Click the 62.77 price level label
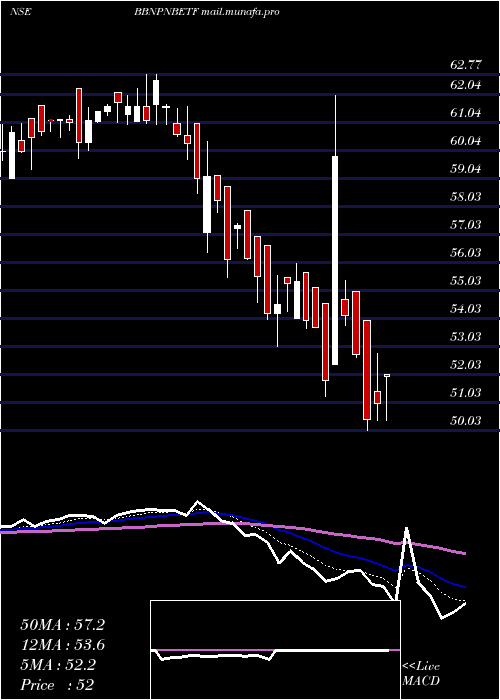Screen dimensions: 500x700 click(466, 65)
